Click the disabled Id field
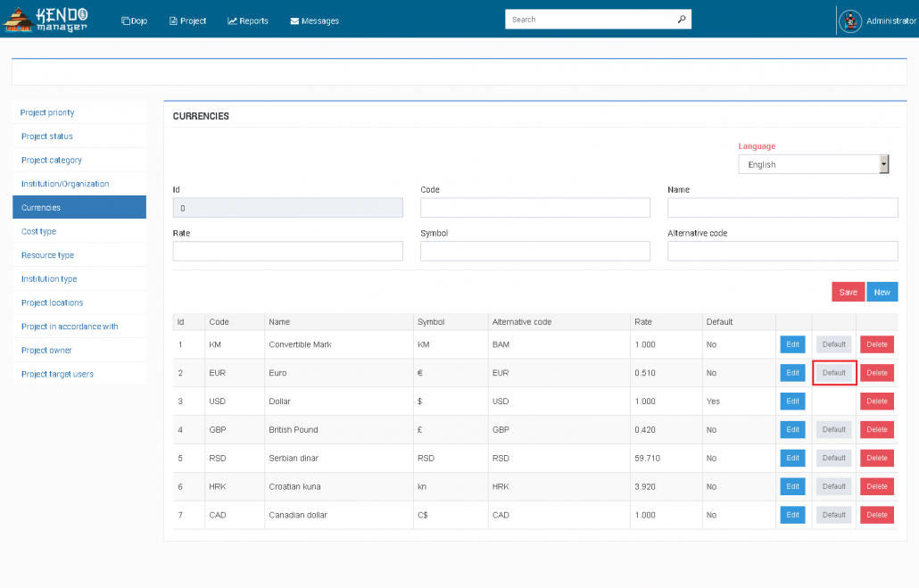This screenshot has height=588, width=919. [288, 208]
